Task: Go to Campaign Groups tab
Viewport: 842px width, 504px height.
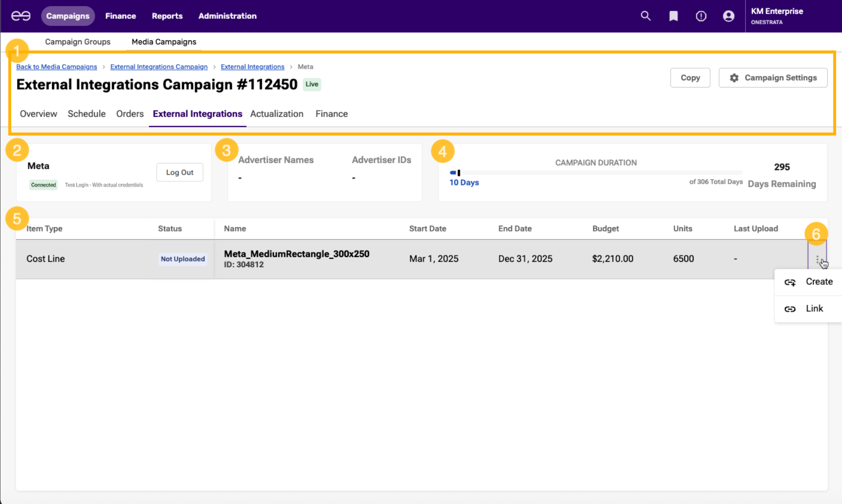Action: tap(78, 42)
